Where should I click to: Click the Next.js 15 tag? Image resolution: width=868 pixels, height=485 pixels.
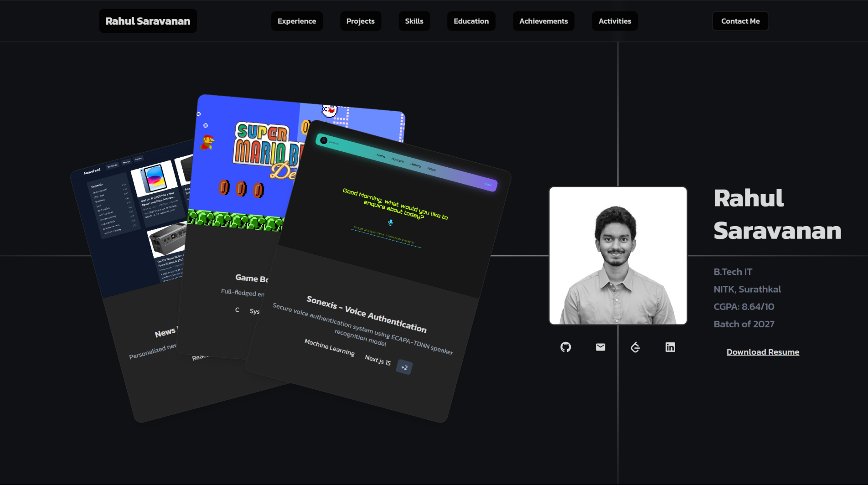point(377,360)
